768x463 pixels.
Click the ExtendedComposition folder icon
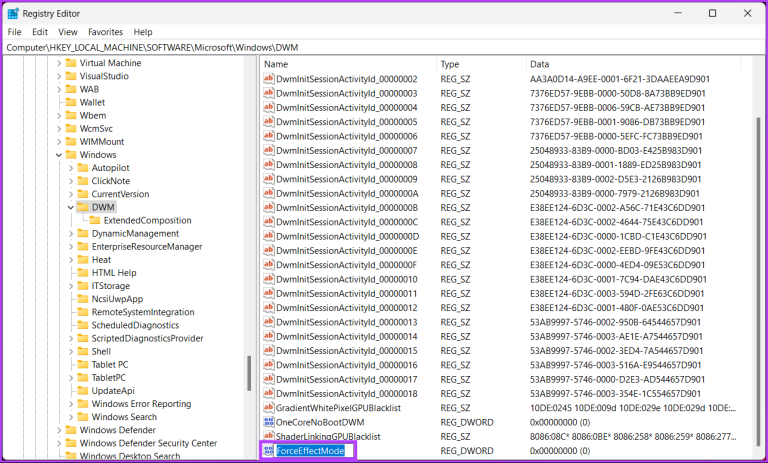point(94,220)
